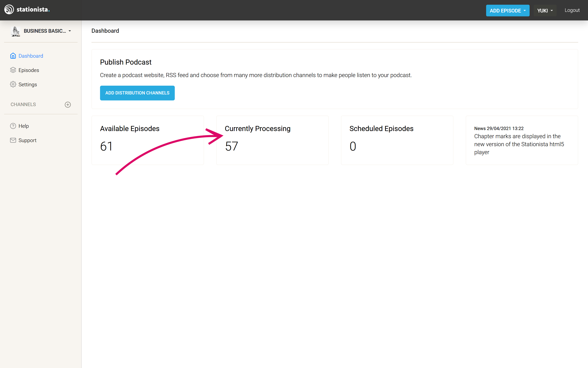Screen dimensions: 588x368
Task: Click the Logout link
Action: pyautogui.click(x=572, y=10)
